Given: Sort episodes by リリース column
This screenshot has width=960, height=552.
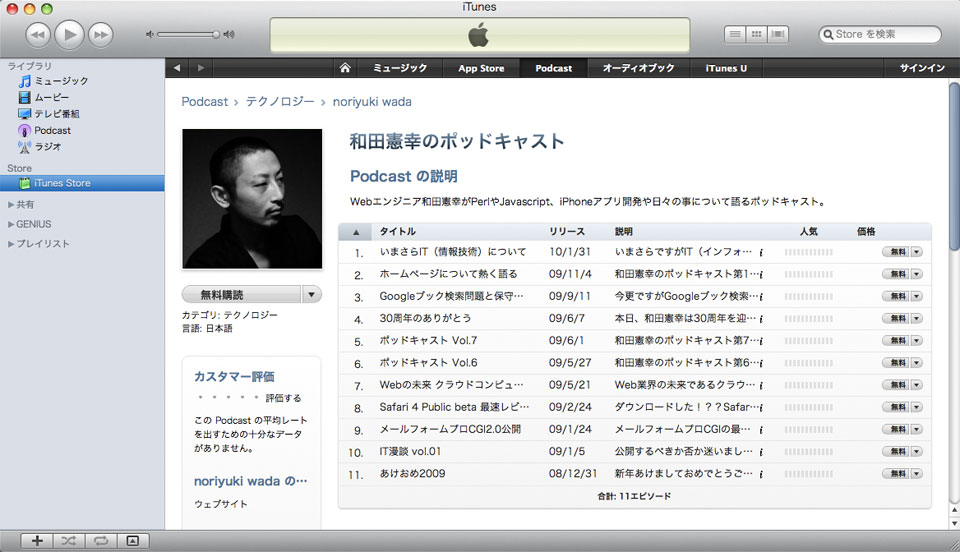Looking at the screenshot, I should pos(566,231).
